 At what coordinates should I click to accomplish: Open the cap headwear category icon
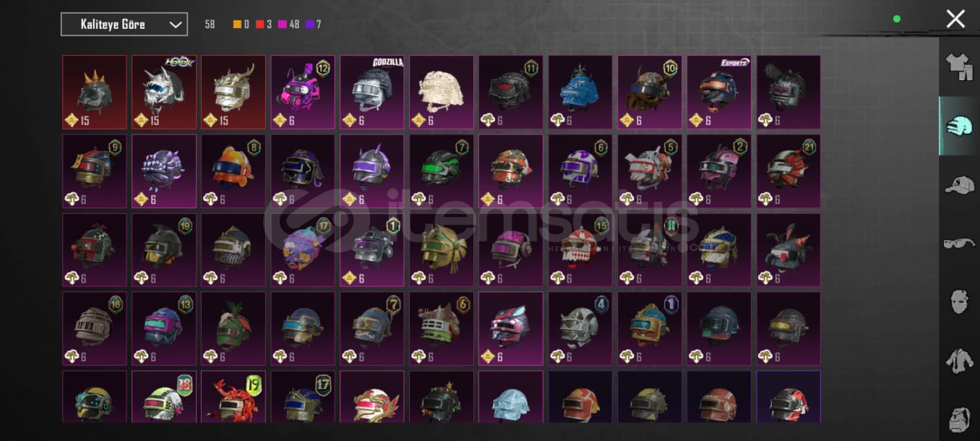tap(959, 184)
